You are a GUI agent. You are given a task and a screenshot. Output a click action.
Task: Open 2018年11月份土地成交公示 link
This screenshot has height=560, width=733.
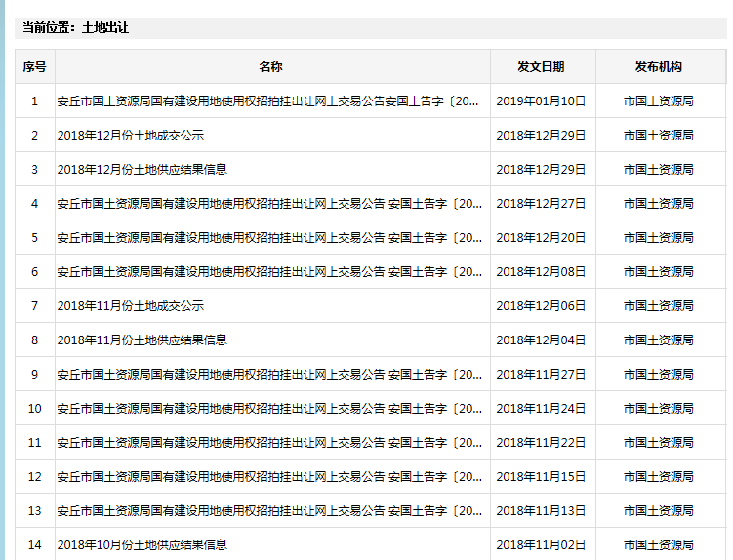(131, 305)
